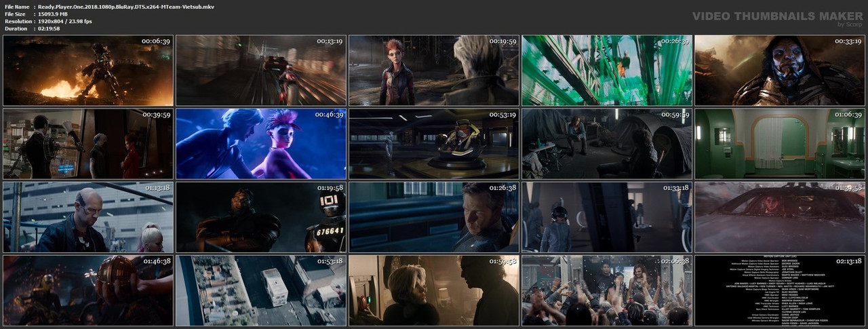Choose the crowd frame at 02:06:38
This screenshot has height=329, width=868.
607,290
